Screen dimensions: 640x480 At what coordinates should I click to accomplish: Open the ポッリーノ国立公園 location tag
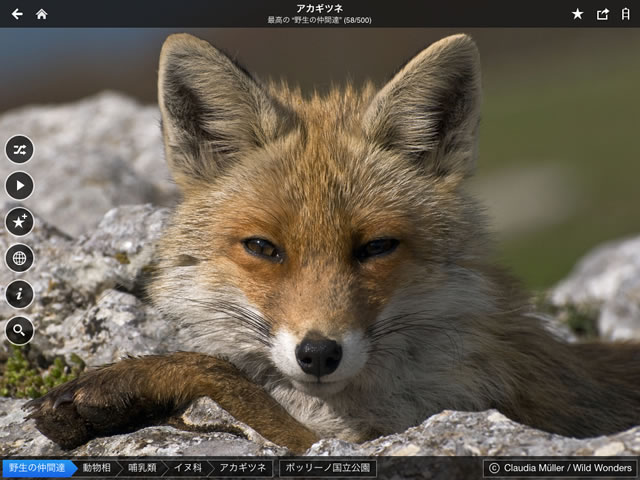click(328, 468)
